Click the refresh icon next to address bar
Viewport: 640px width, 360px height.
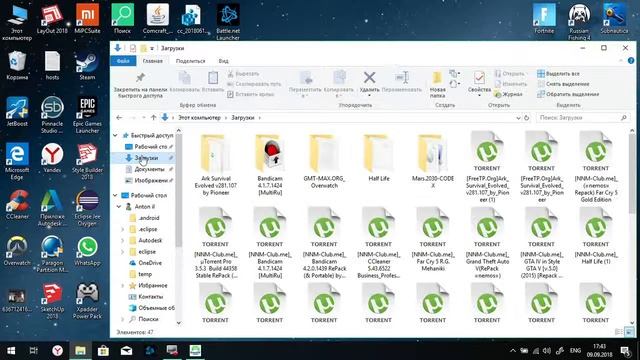pyautogui.click(x=527, y=118)
